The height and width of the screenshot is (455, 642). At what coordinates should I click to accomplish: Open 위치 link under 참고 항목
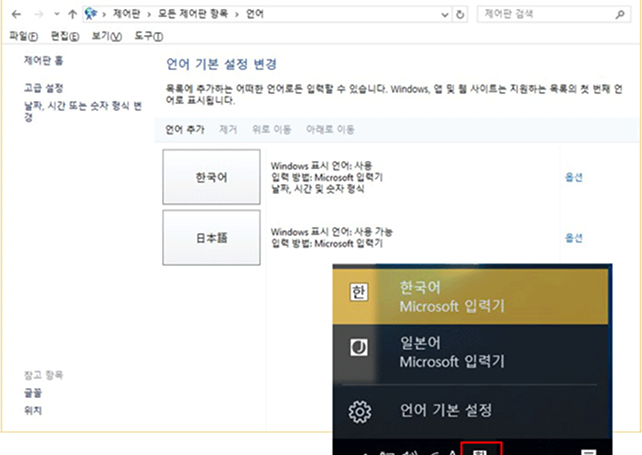[x=33, y=410]
